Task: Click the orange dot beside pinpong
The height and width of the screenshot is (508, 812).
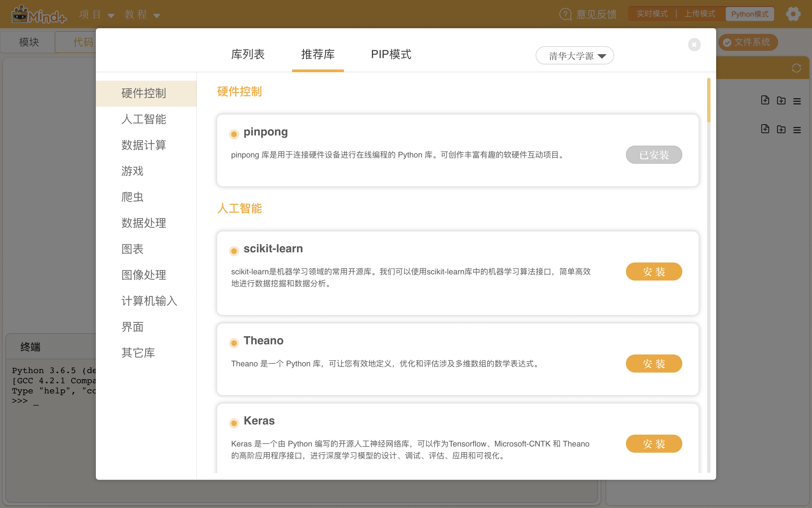Action: (234, 134)
